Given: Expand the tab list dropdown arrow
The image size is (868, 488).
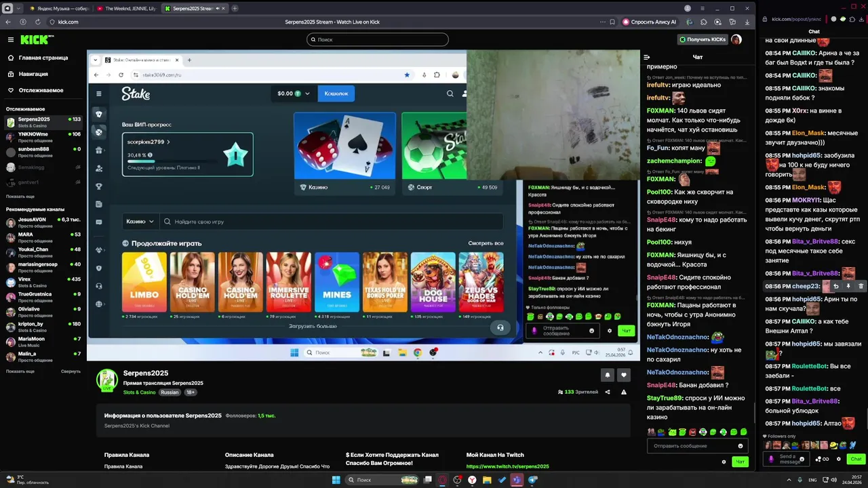Looking at the screenshot, I should click(x=18, y=8).
